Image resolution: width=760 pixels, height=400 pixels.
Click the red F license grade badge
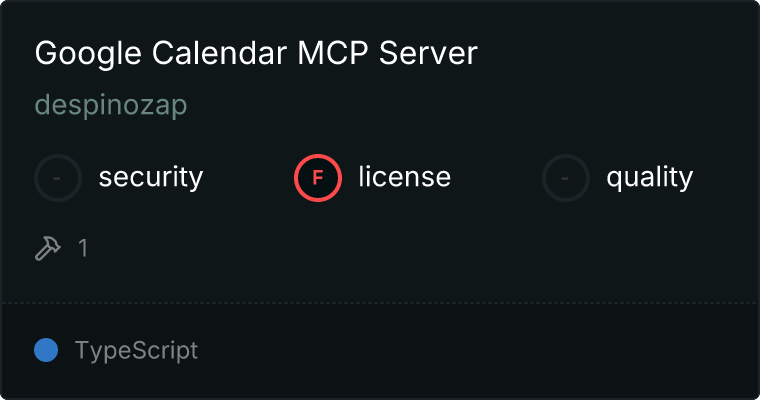tap(317, 178)
